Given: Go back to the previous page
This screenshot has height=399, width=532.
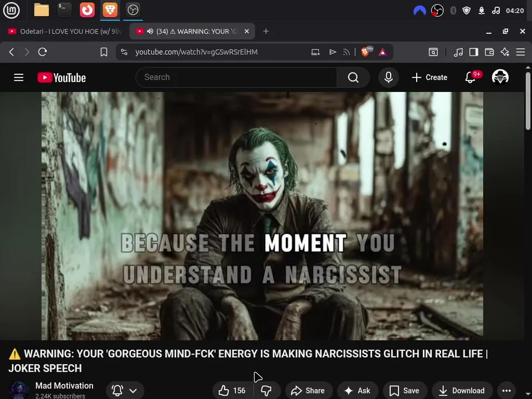Looking at the screenshot, I should point(12,52).
